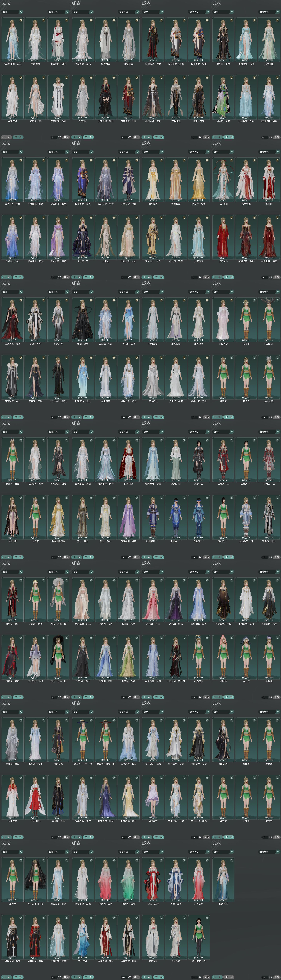Screen dimensions: 281x980
Task: Click 上一页 button in page 27 panel
Action: coord(147,977)
